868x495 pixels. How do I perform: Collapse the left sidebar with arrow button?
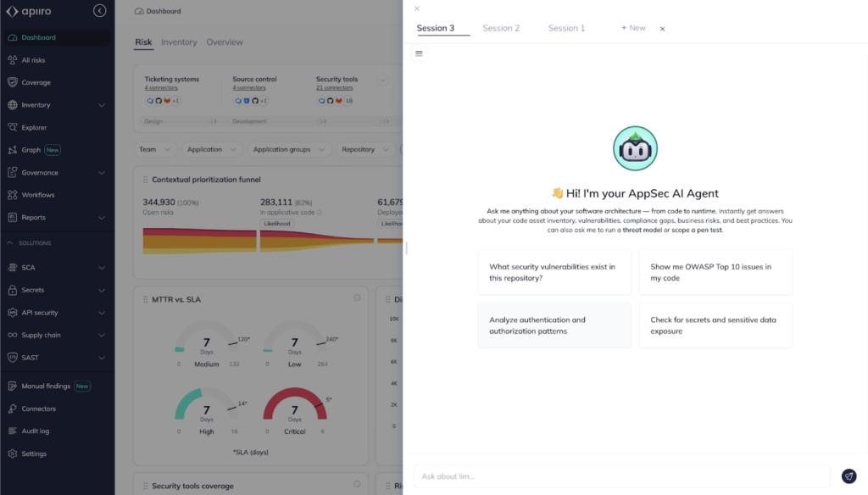(100, 11)
